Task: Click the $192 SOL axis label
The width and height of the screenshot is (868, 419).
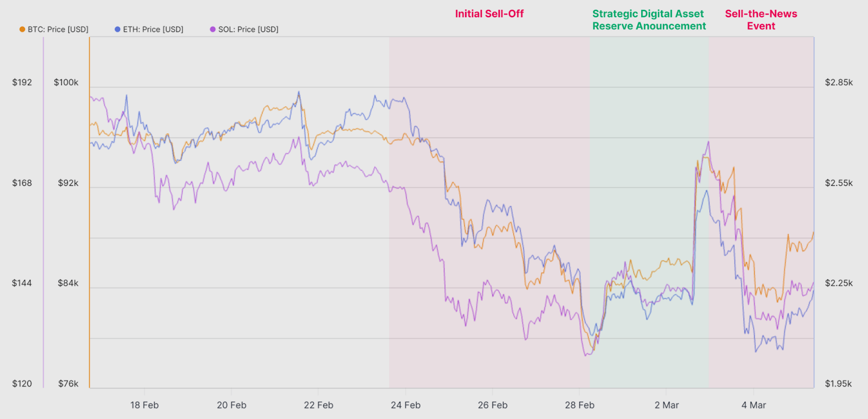Action: pyautogui.click(x=22, y=82)
